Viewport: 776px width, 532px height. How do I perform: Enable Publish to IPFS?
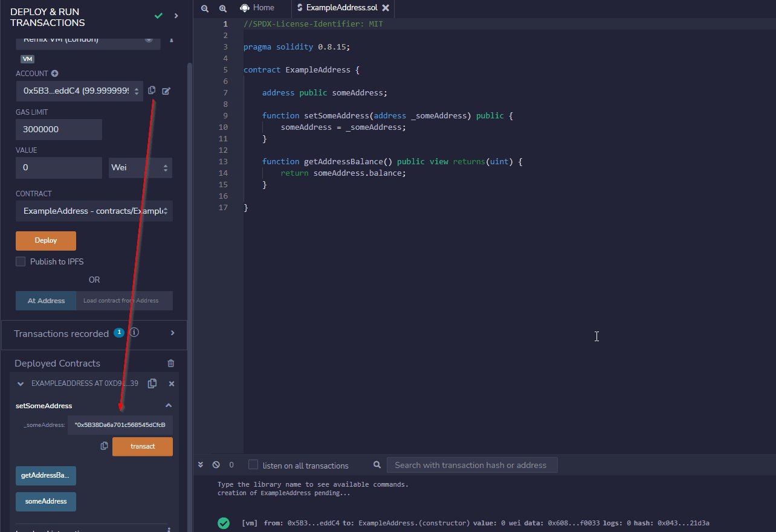[21, 261]
